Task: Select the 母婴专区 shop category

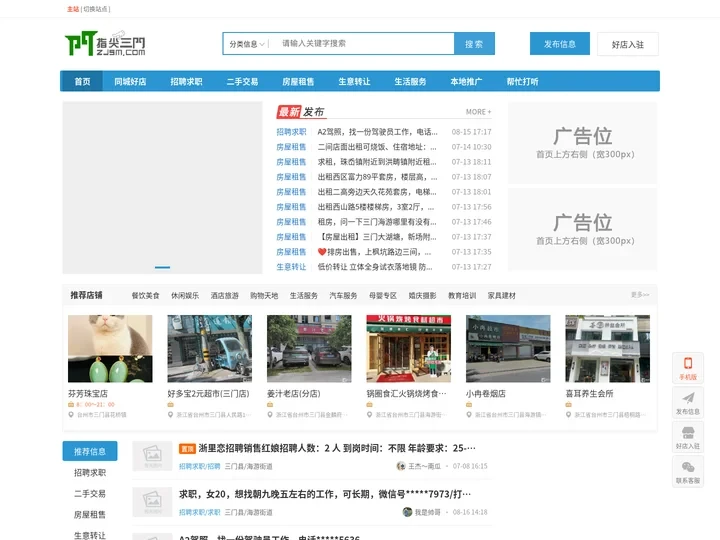Action: [x=383, y=295]
